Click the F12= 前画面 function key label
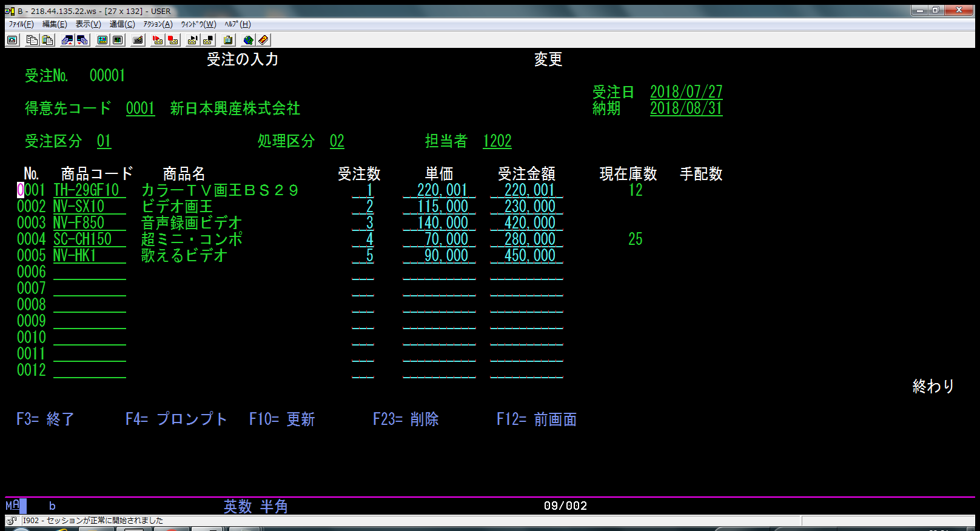 [x=537, y=419]
